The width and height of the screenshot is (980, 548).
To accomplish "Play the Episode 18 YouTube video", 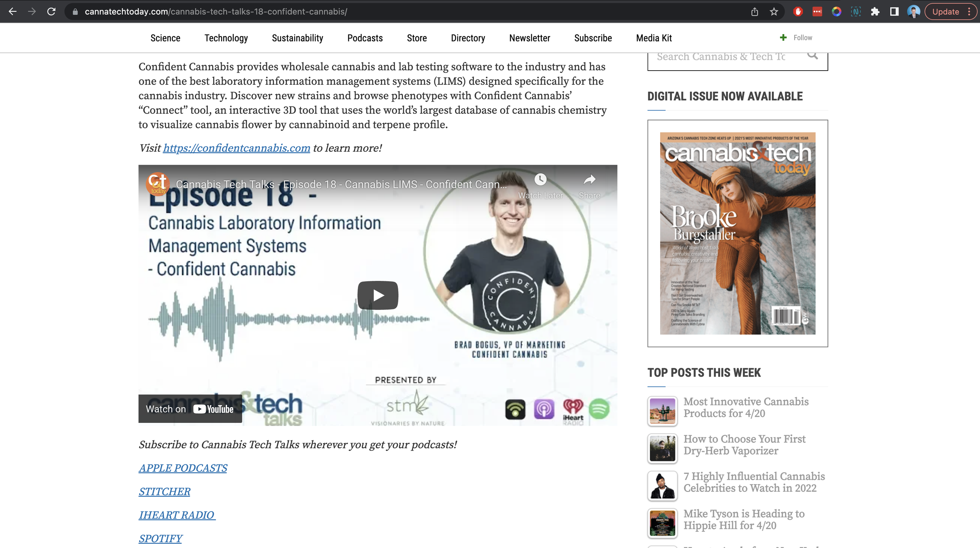I will pos(377,295).
